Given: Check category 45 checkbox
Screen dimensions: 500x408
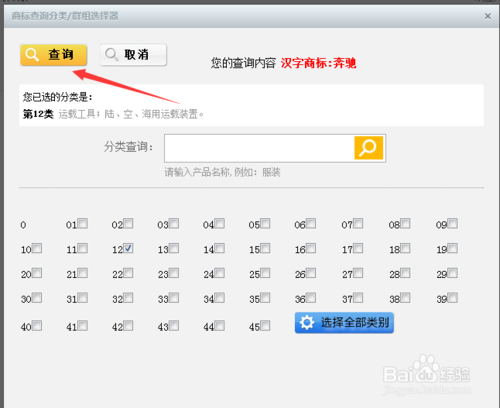Looking at the screenshot, I should coord(265,326).
